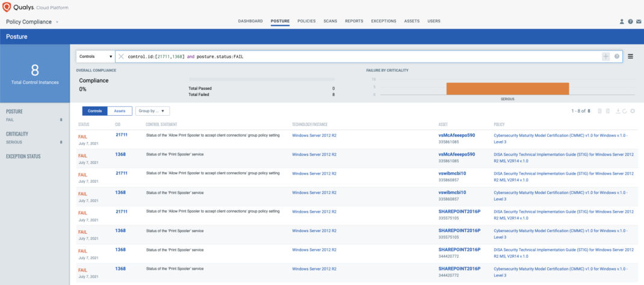This screenshot has width=644, height=285.
Task: Click the download icon above the table
Action: (x=618, y=111)
